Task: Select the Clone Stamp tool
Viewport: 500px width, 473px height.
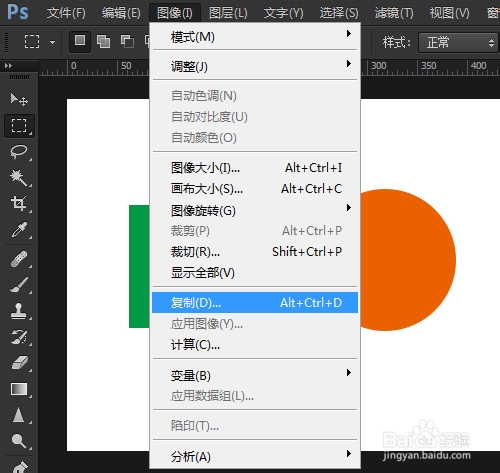Action: click(19, 311)
